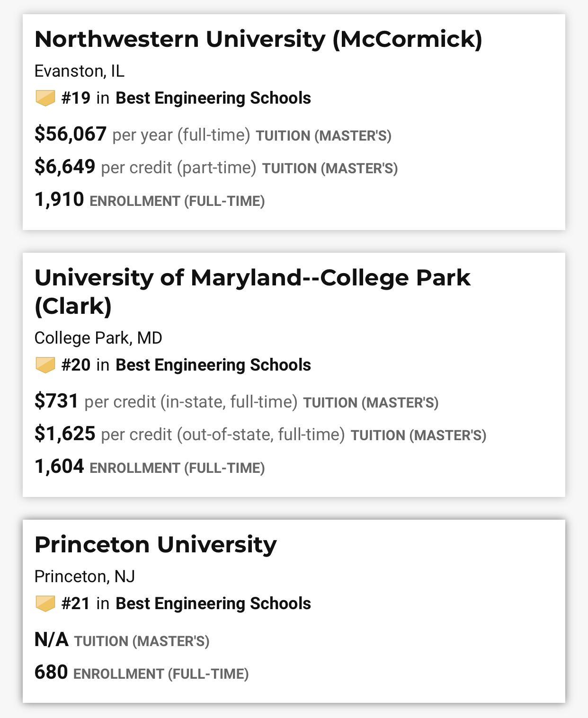Click Princeton's N/A master's tuition line
588x718 pixels.
pos(122,640)
